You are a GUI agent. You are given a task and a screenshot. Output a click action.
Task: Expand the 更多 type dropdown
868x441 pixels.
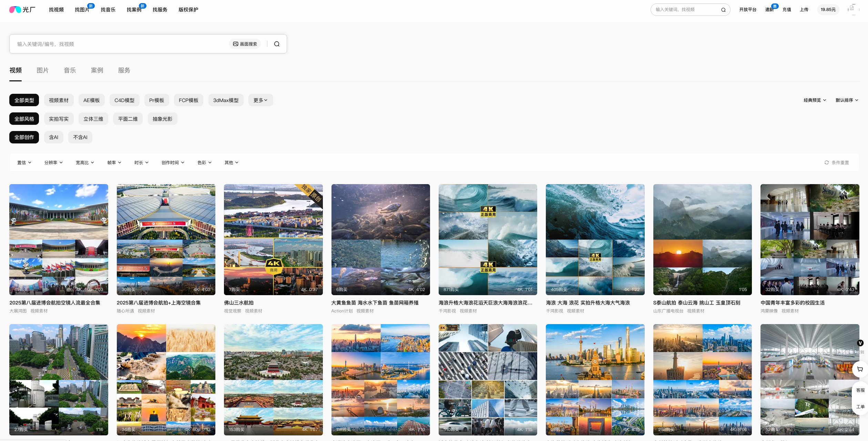[261, 100]
